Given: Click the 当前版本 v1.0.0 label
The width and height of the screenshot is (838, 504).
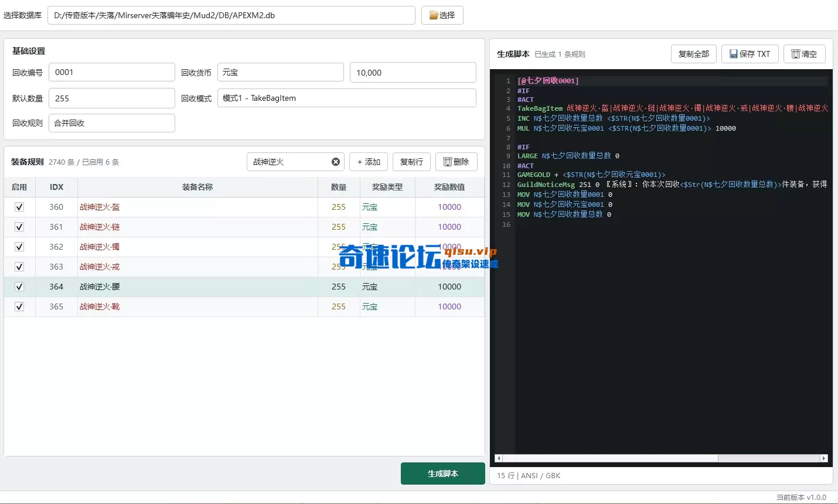Looking at the screenshot, I should point(801,497).
